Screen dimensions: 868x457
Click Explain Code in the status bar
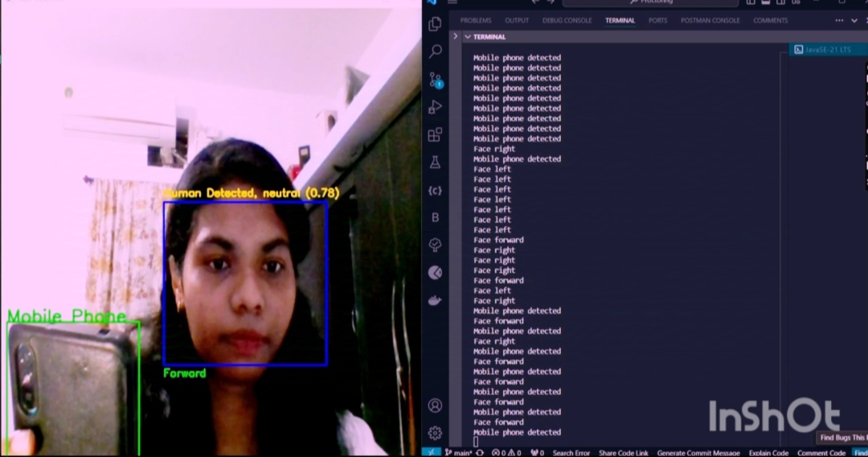tap(768, 453)
